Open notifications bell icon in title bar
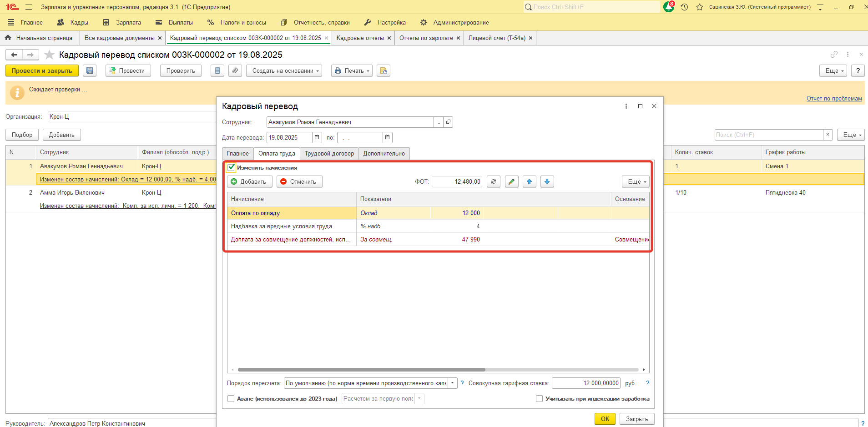 point(669,7)
